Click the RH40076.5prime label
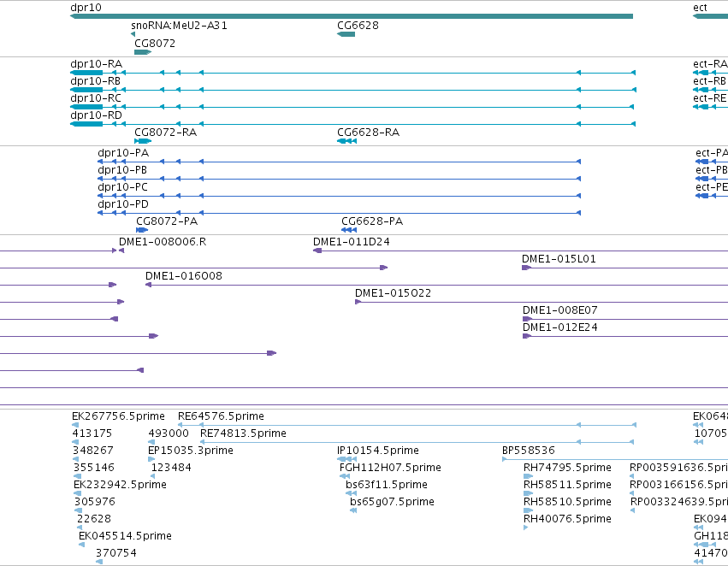Screen dimensions: 728x566 click(x=568, y=519)
